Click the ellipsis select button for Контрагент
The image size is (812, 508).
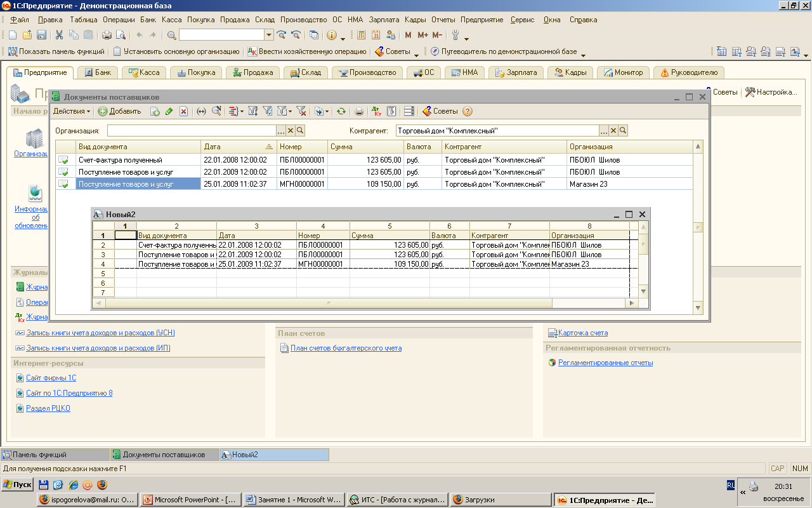click(x=604, y=130)
